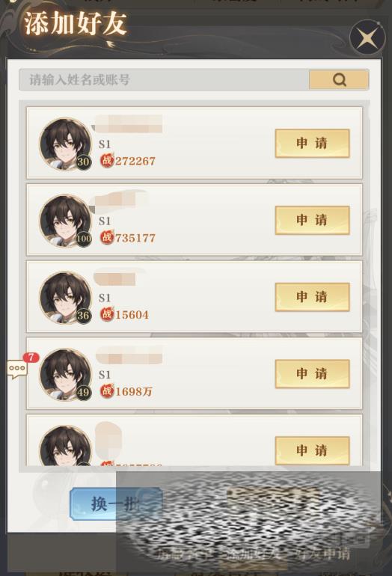392x576 pixels.
Task: Tap the 战 icon beside 1698万
Action: click(107, 390)
